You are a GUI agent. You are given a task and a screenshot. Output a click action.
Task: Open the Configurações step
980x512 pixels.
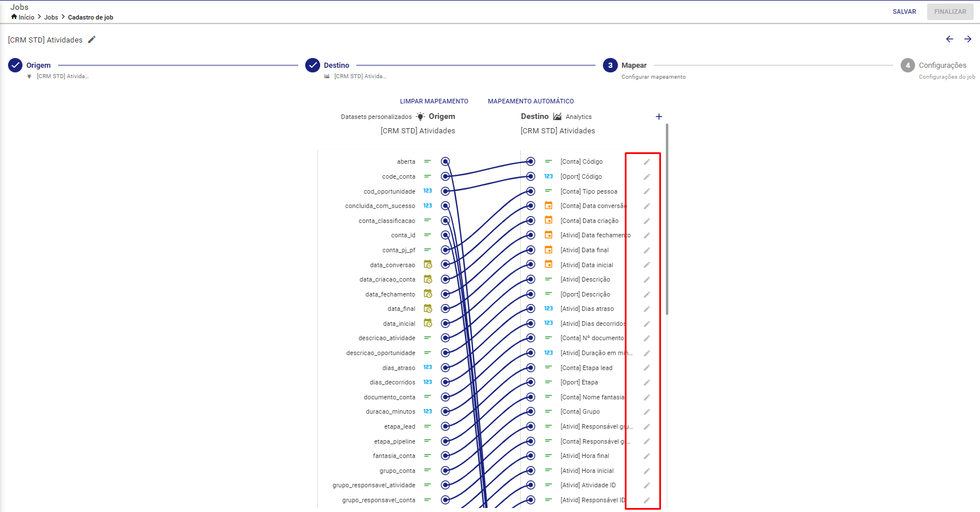(933, 66)
